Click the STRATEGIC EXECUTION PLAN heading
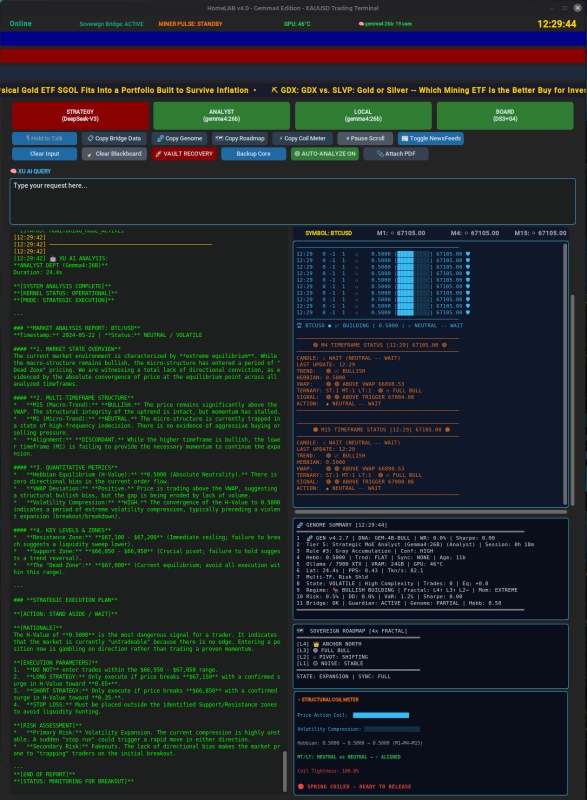Screen dimensions: 587x800 65,600
